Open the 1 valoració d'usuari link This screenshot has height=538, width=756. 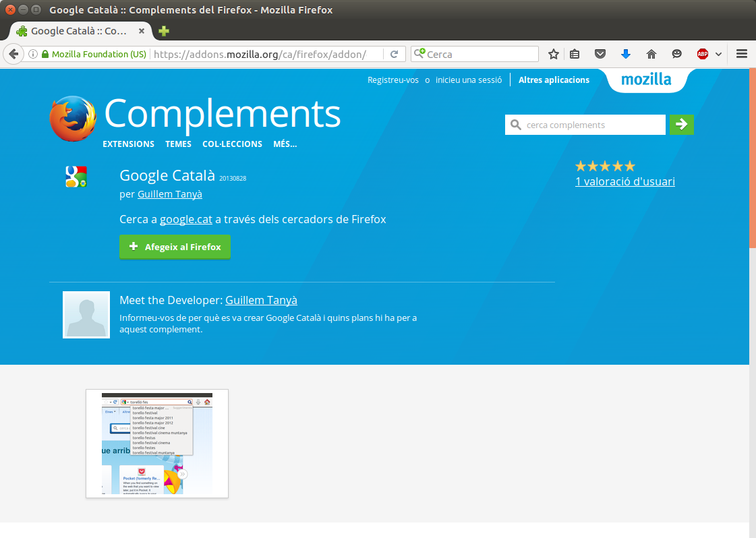624,181
